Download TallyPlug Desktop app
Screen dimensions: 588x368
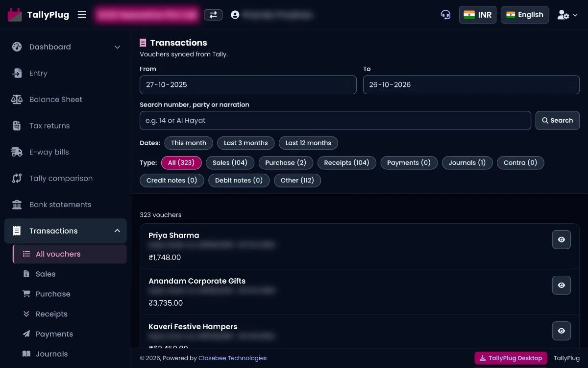[511, 358]
